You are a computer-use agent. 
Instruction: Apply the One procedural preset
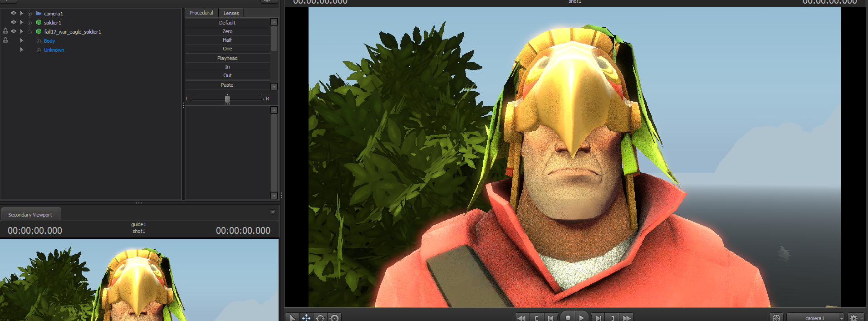227,49
